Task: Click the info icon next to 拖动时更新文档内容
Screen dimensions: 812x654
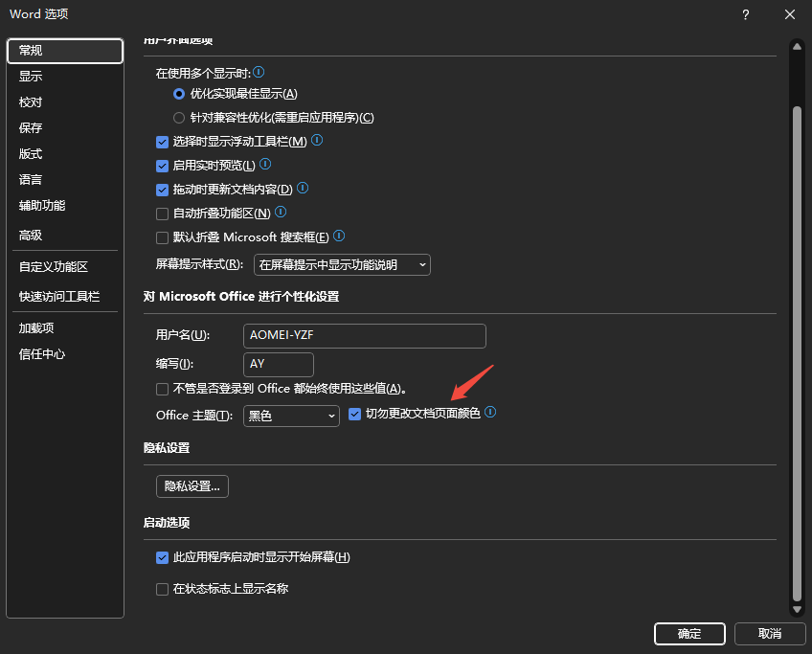Action: [302, 189]
